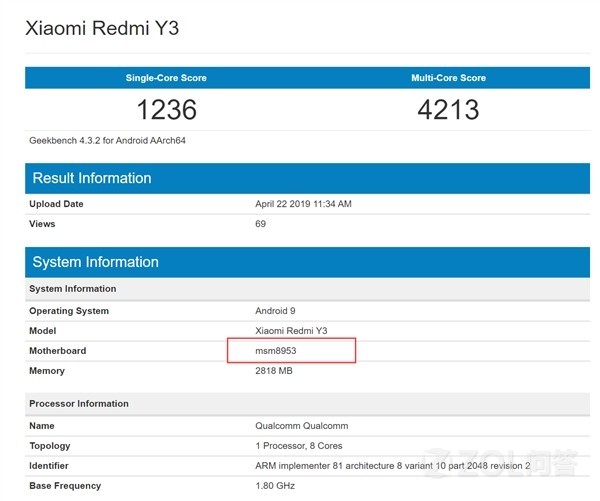Screen dimensions: 600x501
Task: Click the Xiaomi Redmi Y3 page title
Action: tap(102, 28)
